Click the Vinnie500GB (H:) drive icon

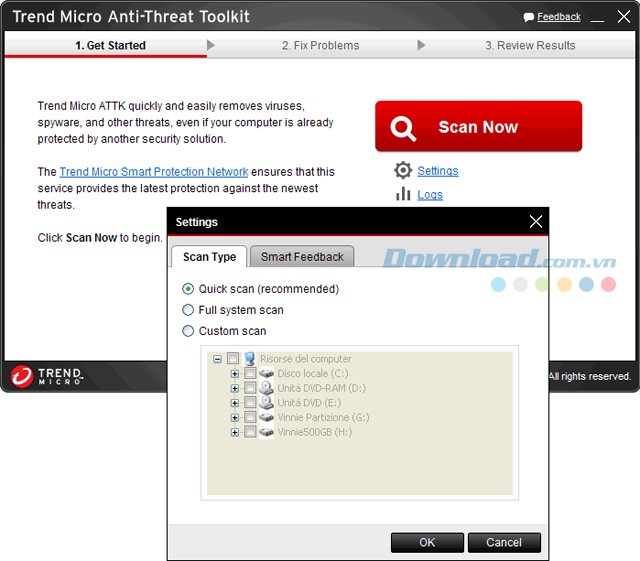point(267,432)
